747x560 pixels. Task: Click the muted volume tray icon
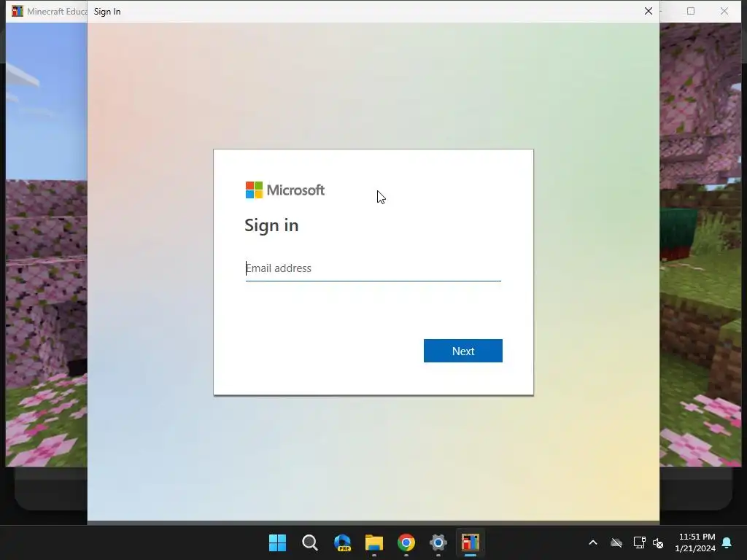coord(658,542)
